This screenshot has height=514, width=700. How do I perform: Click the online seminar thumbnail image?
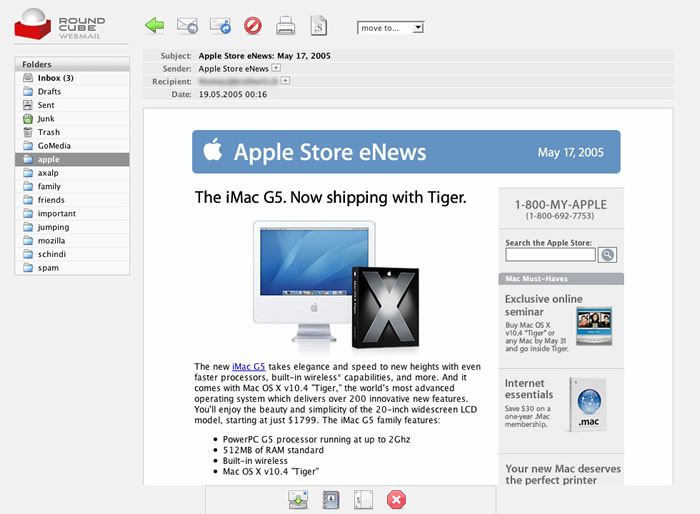pyautogui.click(x=594, y=326)
